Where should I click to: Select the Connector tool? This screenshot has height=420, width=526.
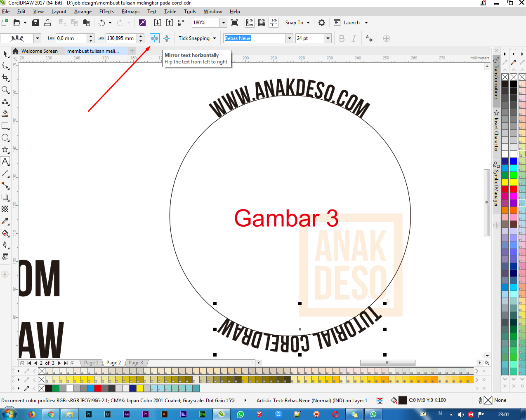5,185
